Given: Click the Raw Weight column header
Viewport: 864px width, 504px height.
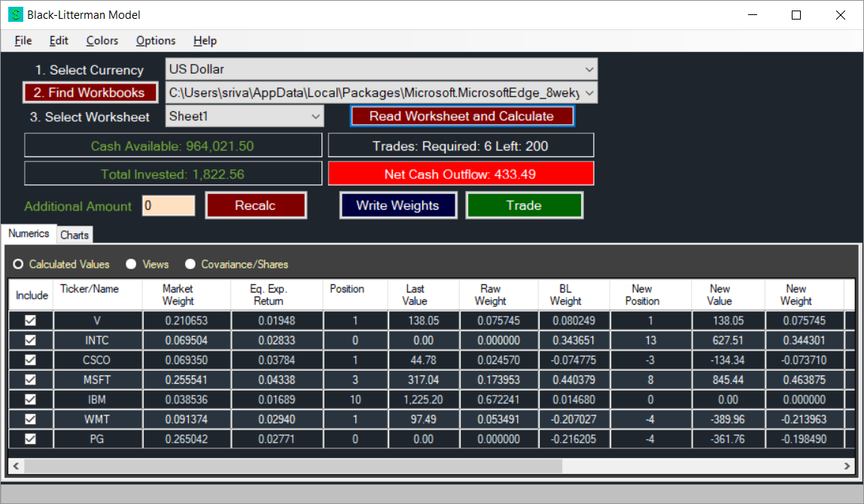Looking at the screenshot, I should [x=499, y=295].
